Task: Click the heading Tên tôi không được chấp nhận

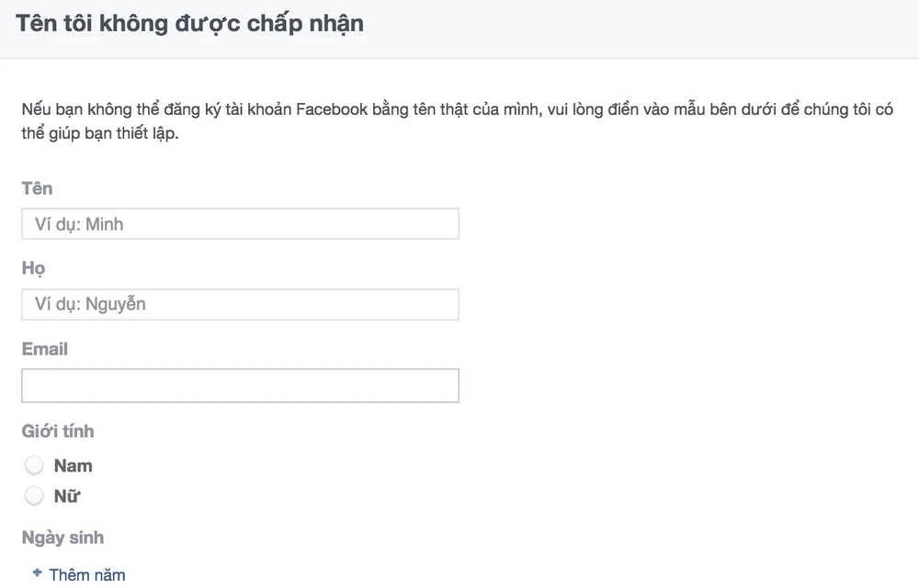Action: pyautogui.click(x=189, y=24)
